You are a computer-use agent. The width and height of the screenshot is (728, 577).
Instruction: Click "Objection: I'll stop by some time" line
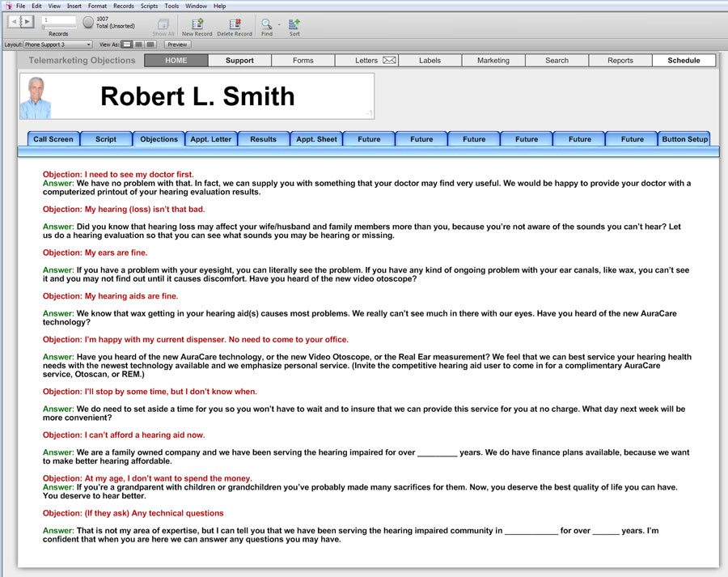(150, 392)
